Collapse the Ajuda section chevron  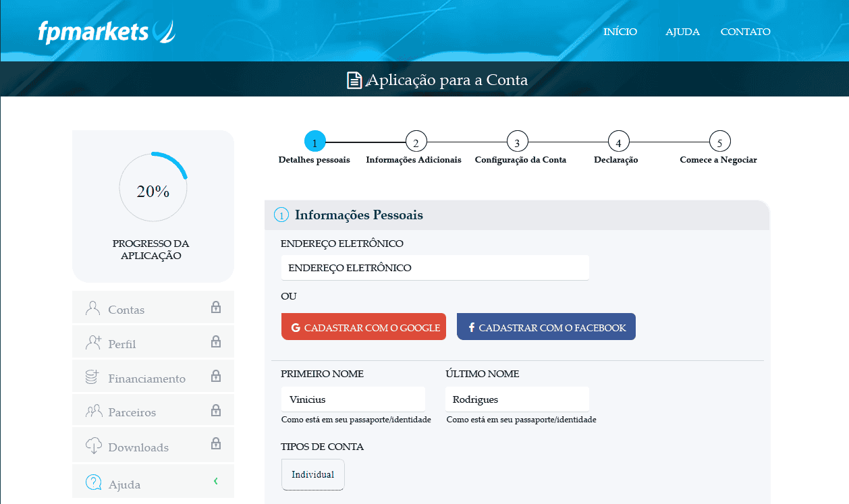(216, 481)
